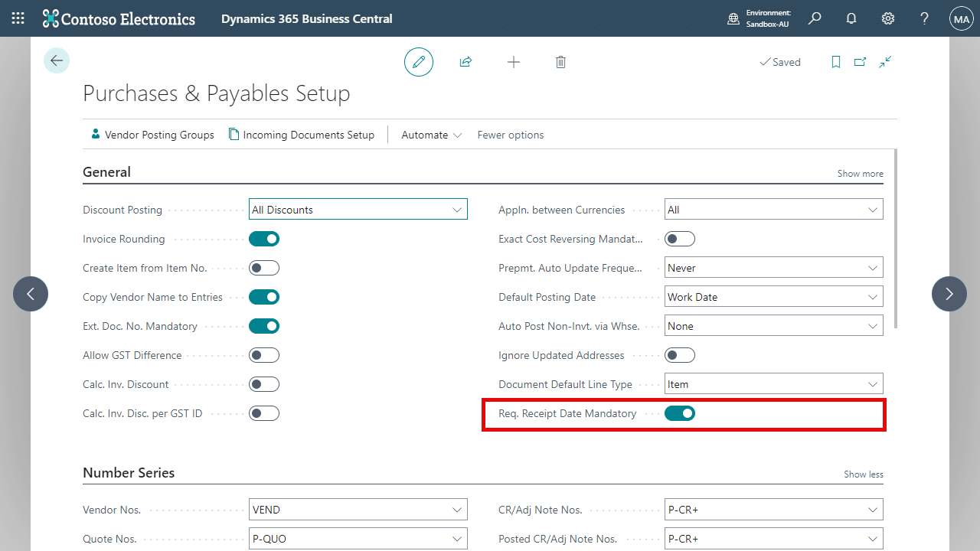Expand Document Default Line Type dropdown

(774, 384)
